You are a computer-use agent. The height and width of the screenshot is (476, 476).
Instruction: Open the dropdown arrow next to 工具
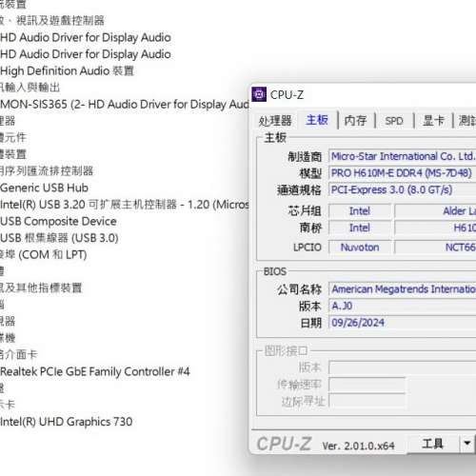tap(467, 444)
